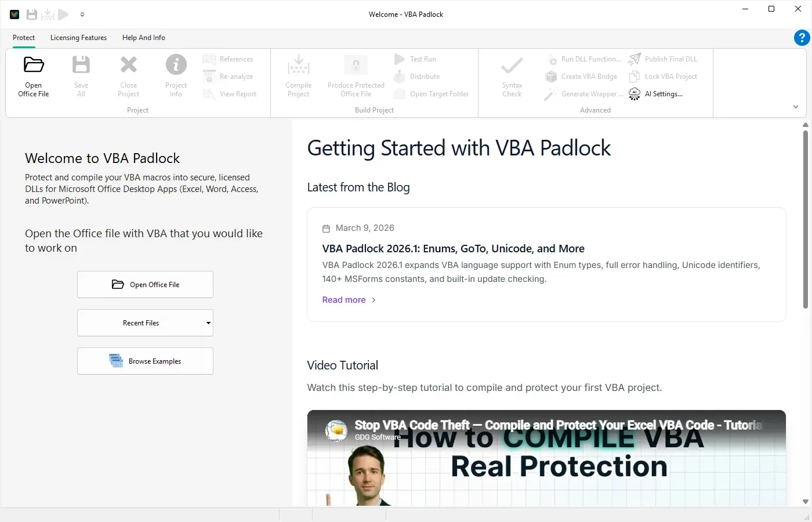The image size is (812, 522).
Task: Click the Save All ribbon icon
Action: click(x=81, y=64)
